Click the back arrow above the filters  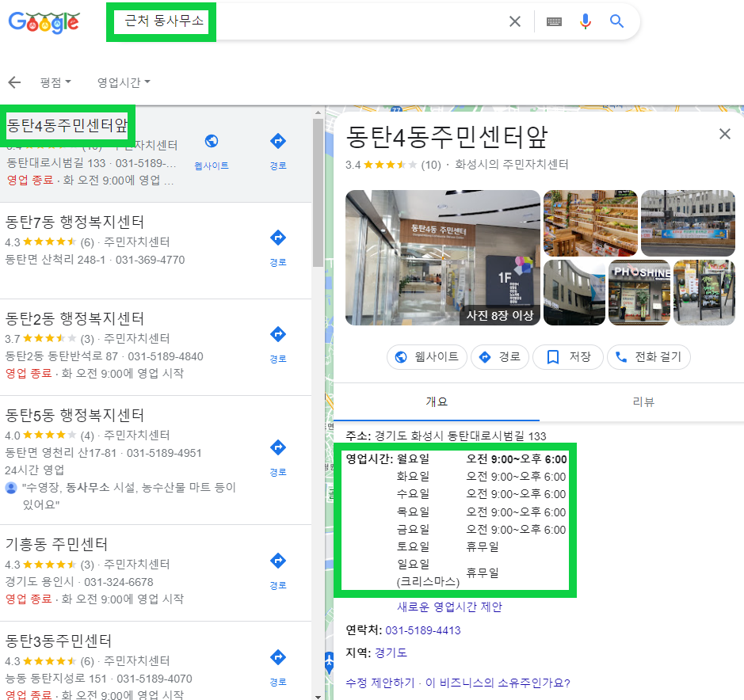click(14, 82)
